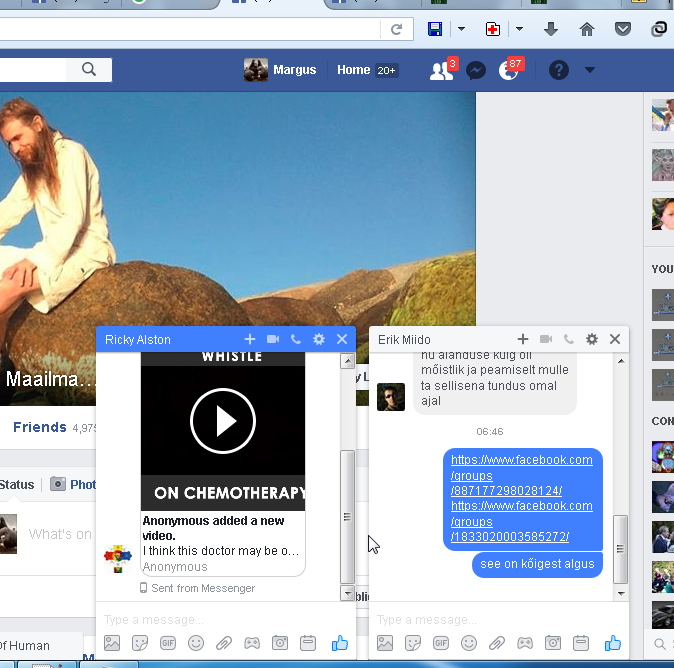The width and height of the screenshot is (674, 668).
Task: Click the red cross toolbar icon
Action: [x=493, y=29]
